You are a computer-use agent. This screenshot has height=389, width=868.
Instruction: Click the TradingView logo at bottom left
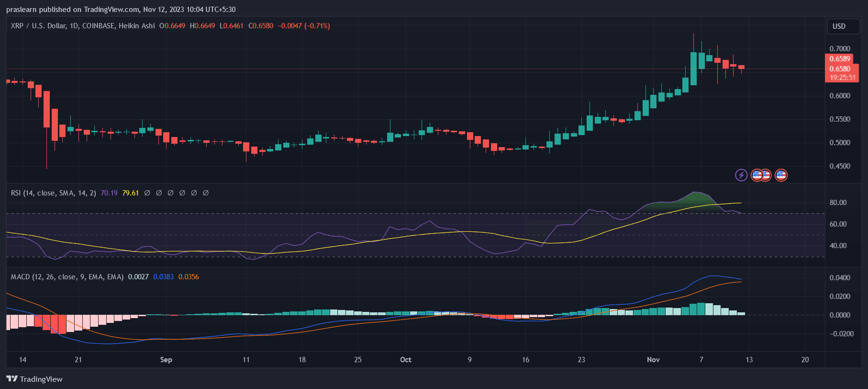click(34, 379)
